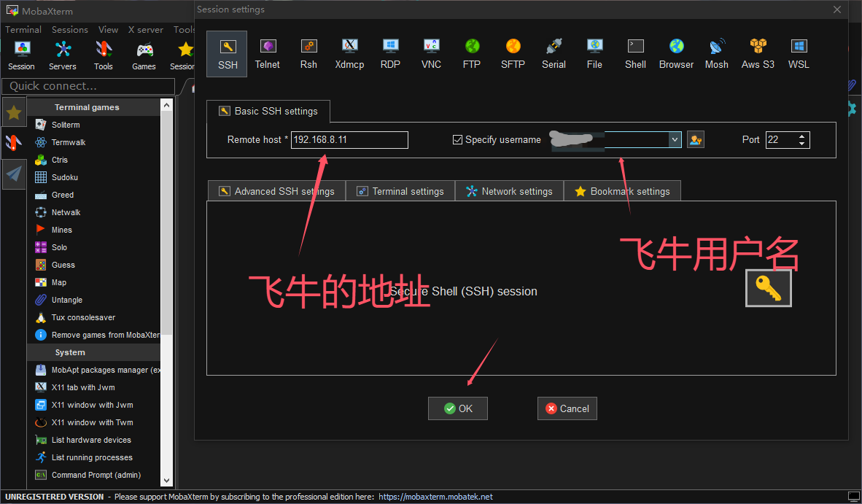Image resolution: width=862 pixels, height=504 pixels.
Task: Open the user credentials manager icon
Action: 696,139
